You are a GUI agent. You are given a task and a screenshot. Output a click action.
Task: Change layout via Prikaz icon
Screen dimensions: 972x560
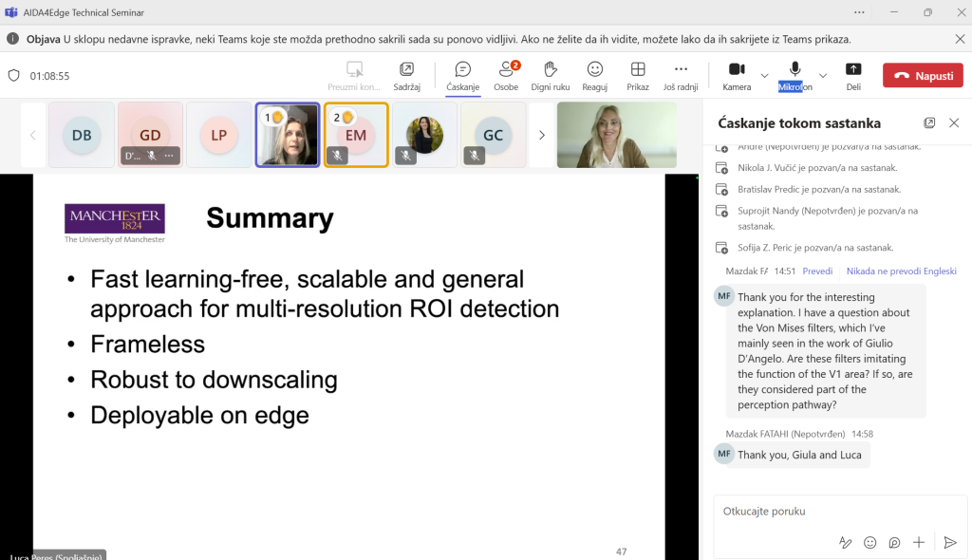click(x=638, y=75)
